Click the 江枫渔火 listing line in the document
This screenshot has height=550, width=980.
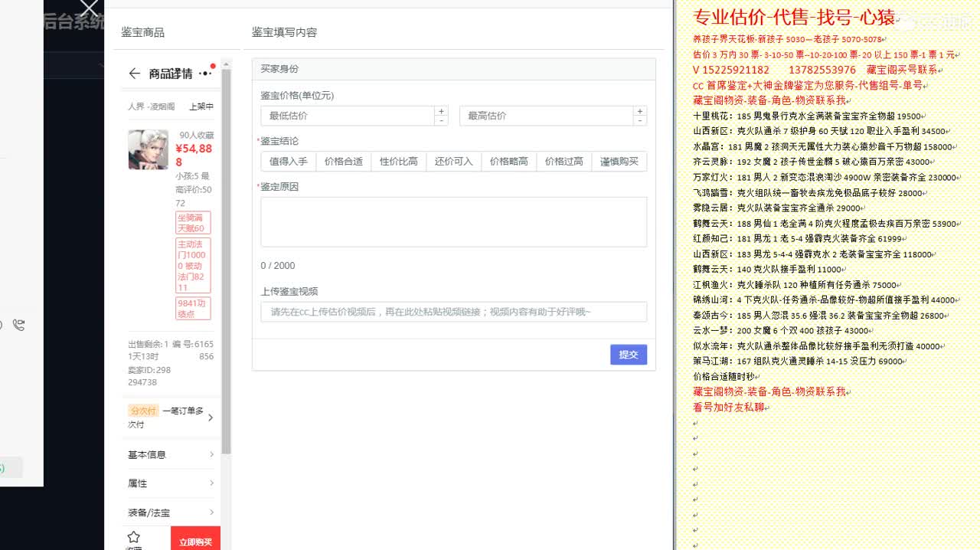tap(798, 285)
